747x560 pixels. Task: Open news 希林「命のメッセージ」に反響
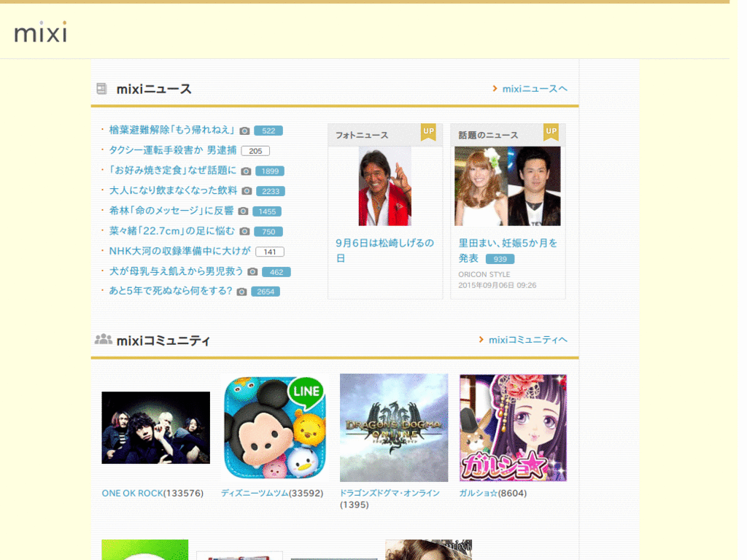pyautogui.click(x=171, y=211)
